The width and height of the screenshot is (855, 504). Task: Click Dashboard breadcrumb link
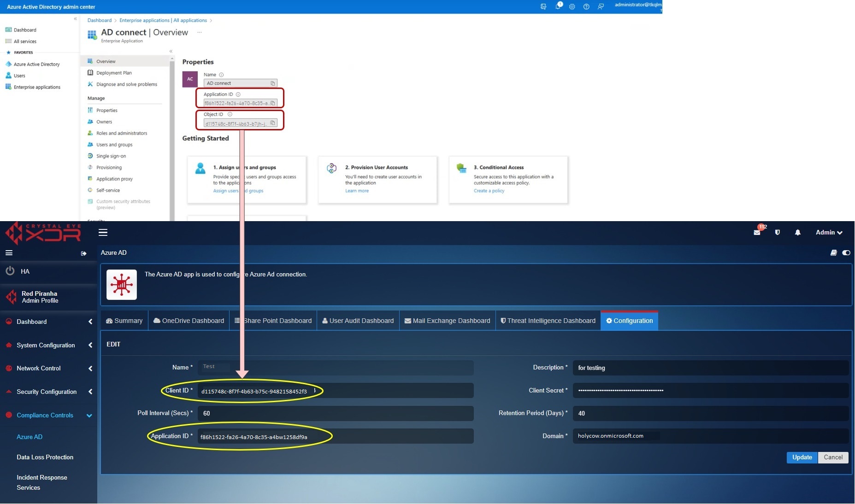tap(100, 20)
